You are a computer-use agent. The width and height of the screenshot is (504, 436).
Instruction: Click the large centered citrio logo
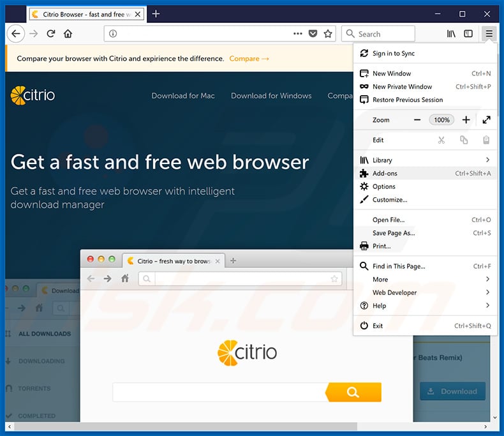click(x=247, y=353)
